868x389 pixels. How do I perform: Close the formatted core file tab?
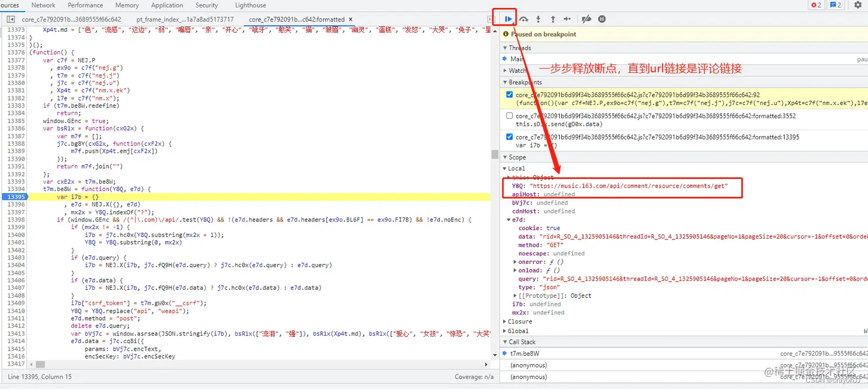point(351,19)
